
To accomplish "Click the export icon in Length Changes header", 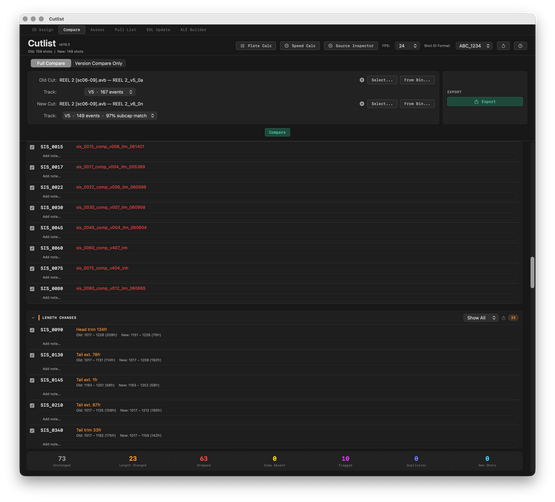I will [503, 318].
